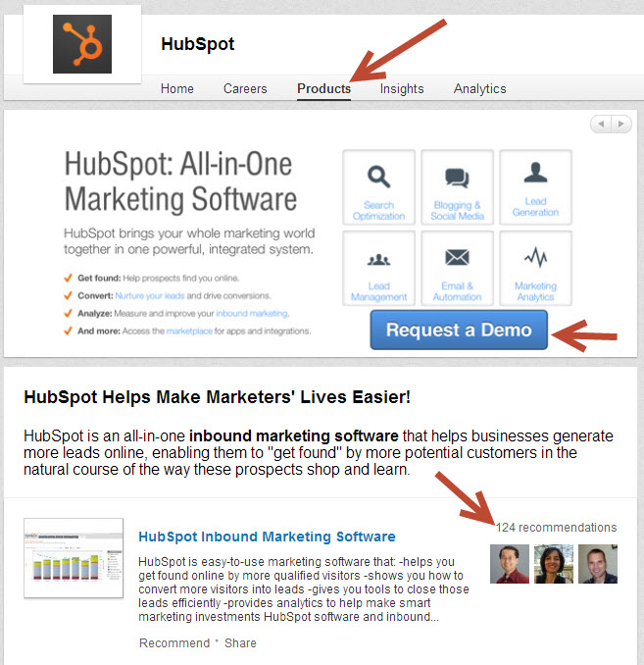Open the Email & Automation envelope tile
The height and width of the screenshot is (665, 644).
pos(457,268)
